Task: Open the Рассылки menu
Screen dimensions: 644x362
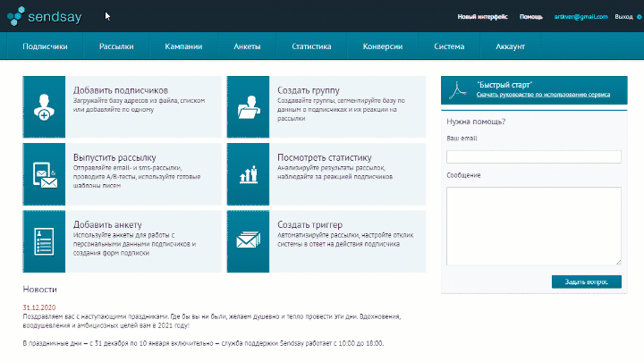Action: coord(116,46)
